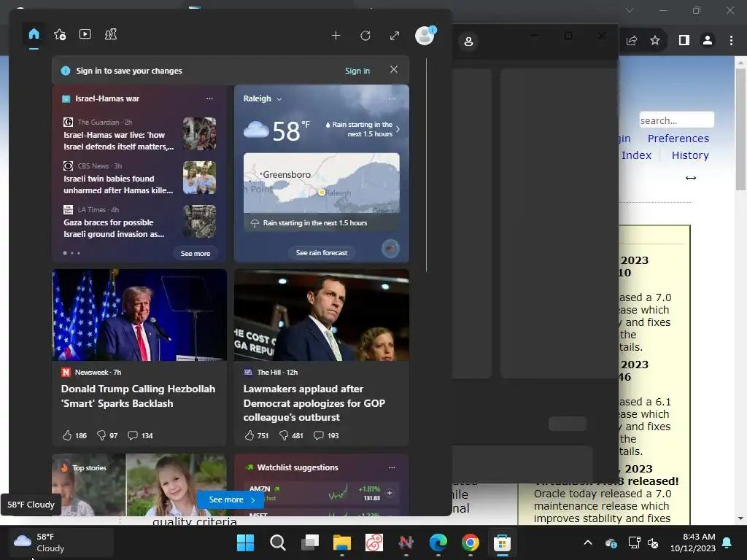Screen dimensions: 747x560
Task: Open notification bell in taskbar
Action: click(727, 542)
